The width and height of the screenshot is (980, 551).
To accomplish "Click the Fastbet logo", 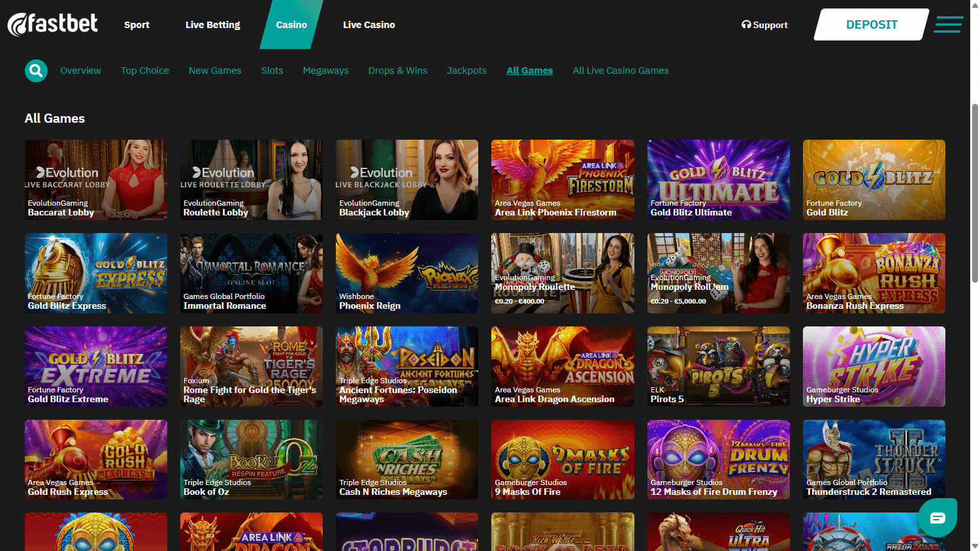I will click(x=52, y=24).
